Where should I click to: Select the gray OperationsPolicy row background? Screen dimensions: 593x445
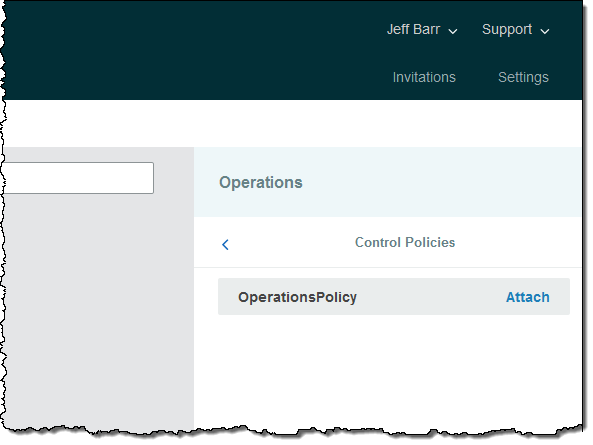(x=394, y=297)
